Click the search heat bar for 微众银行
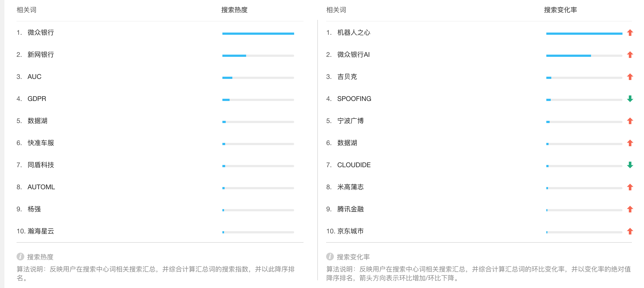Screen dimensions: 644x288 (258, 34)
